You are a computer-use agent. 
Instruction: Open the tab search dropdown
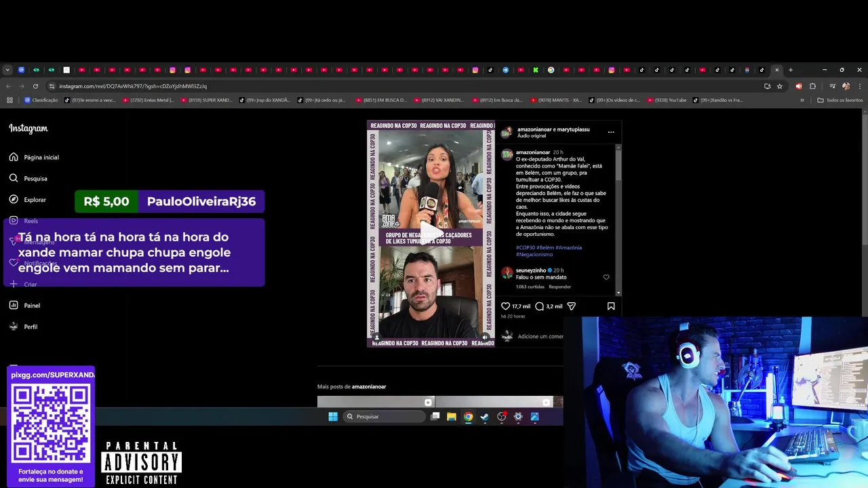7,70
